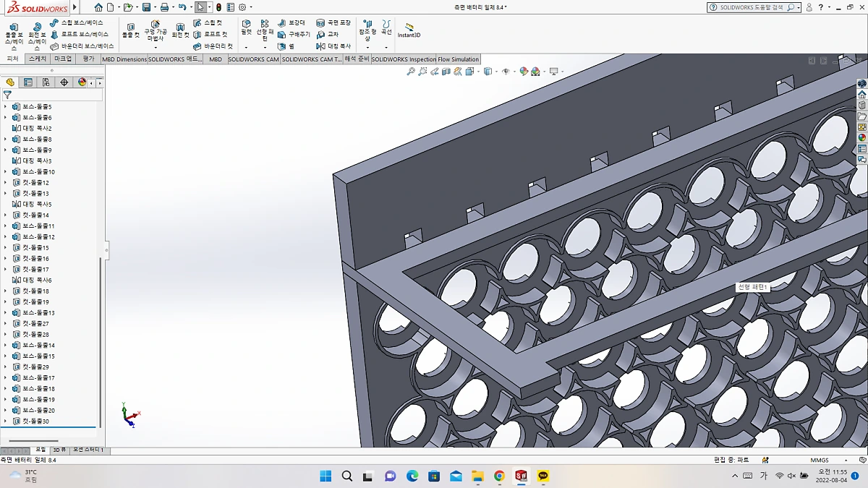Choose the 로프트 보스/베이스 tool
Screen dimensions: 868x488
tap(80, 34)
